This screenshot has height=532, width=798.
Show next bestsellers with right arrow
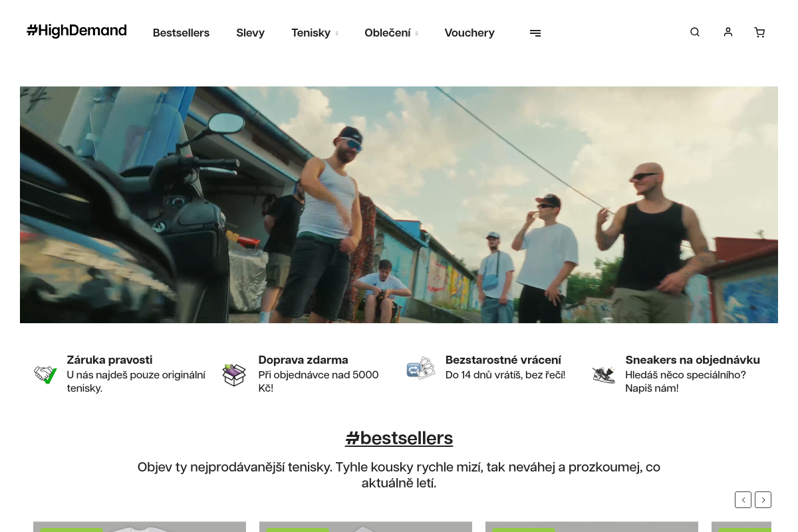pyautogui.click(x=763, y=499)
